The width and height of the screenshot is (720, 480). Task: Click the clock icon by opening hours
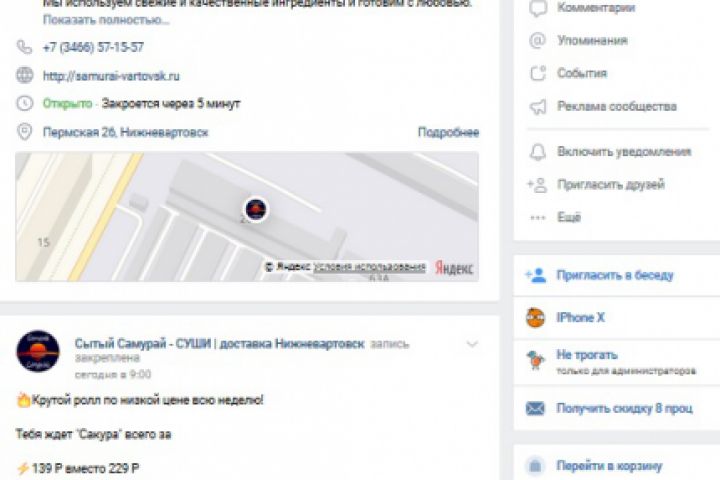pyautogui.click(x=24, y=103)
